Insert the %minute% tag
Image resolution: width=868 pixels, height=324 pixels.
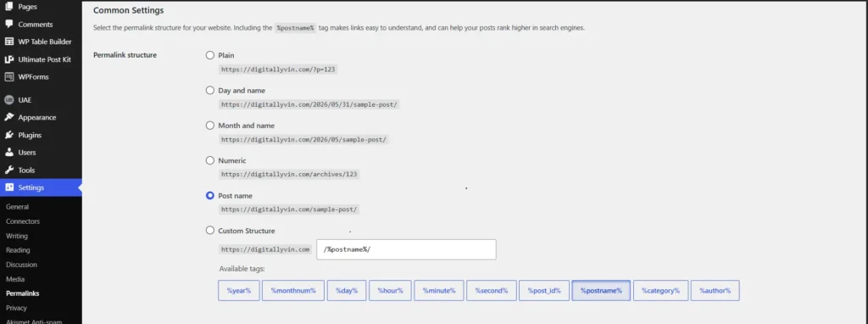point(439,290)
